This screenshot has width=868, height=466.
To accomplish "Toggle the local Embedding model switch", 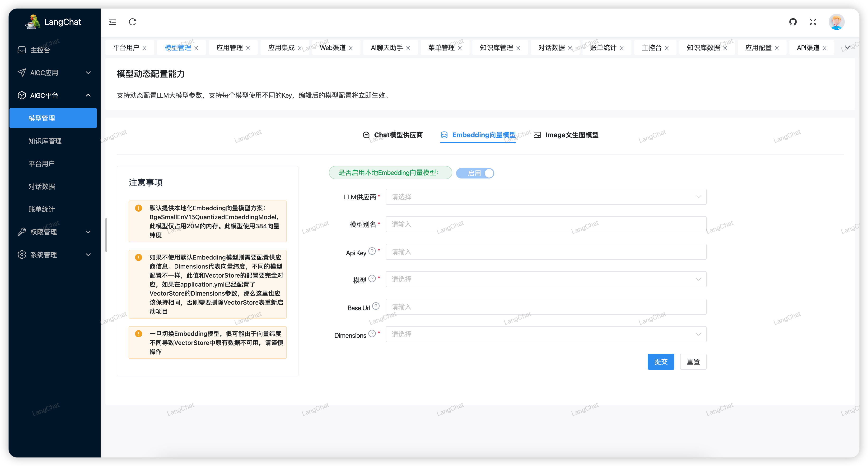I will click(475, 173).
